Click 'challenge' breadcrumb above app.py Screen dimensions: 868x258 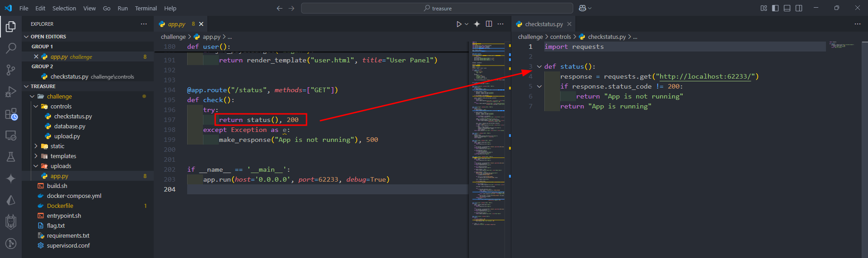click(173, 37)
